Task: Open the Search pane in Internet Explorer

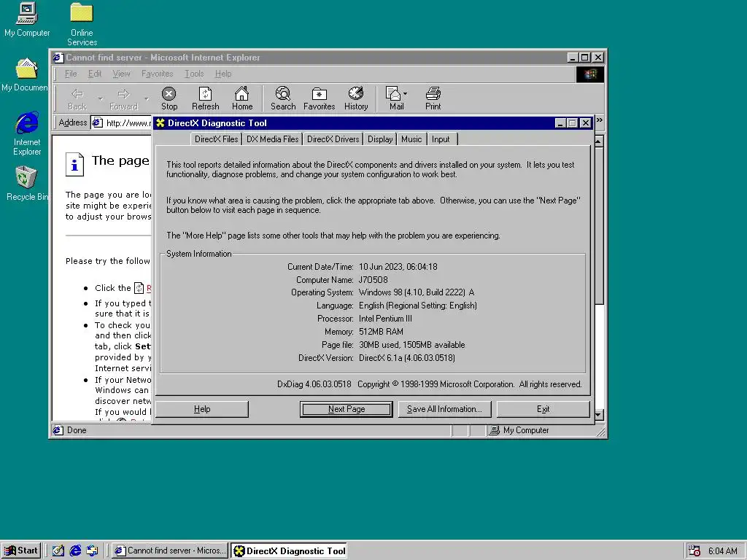Action: point(283,99)
